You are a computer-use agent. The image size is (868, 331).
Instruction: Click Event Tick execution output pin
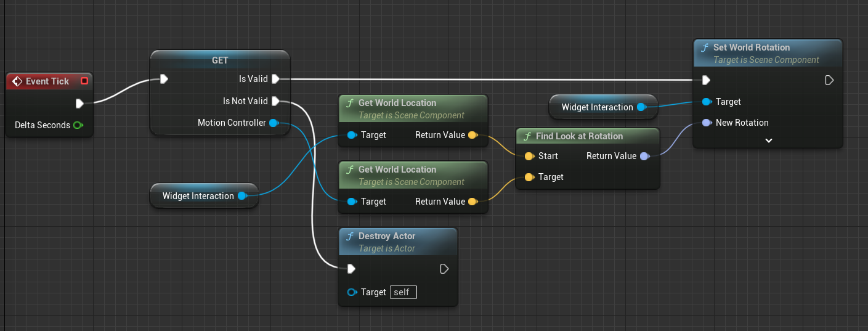click(x=79, y=104)
